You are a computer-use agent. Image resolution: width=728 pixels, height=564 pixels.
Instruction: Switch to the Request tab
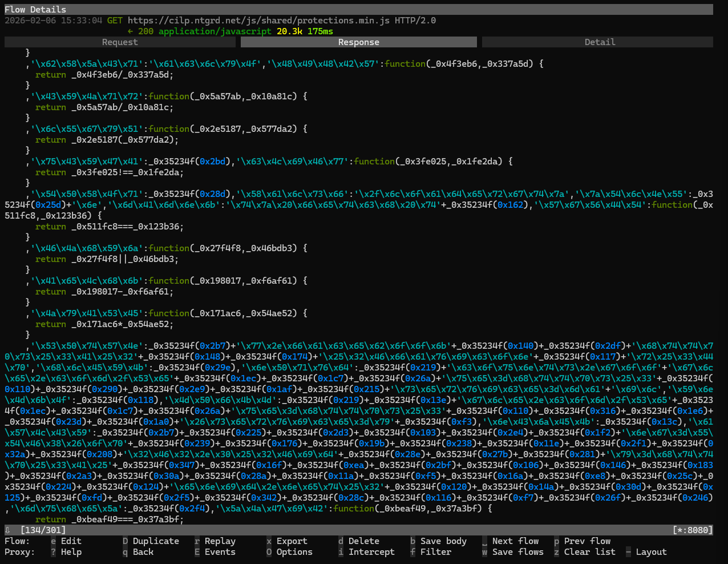[119, 42]
